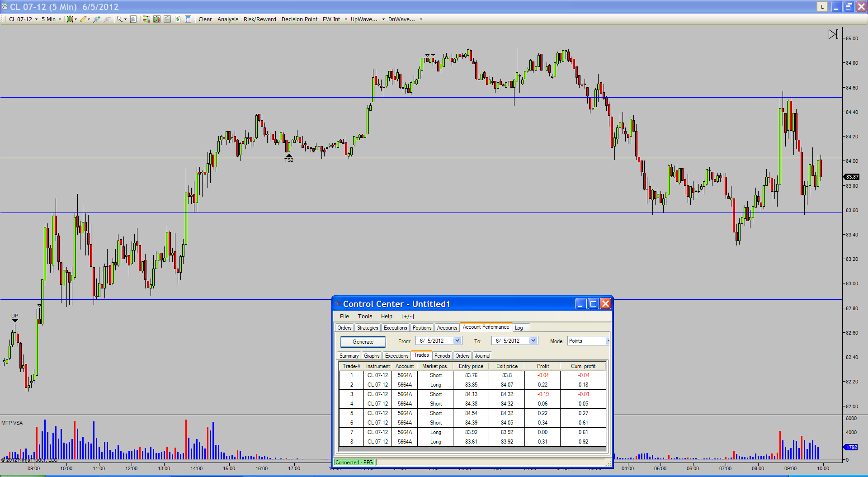The image size is (868, 477).
Task: Click the DP triangle marker on chart
Action: [15, 321]
